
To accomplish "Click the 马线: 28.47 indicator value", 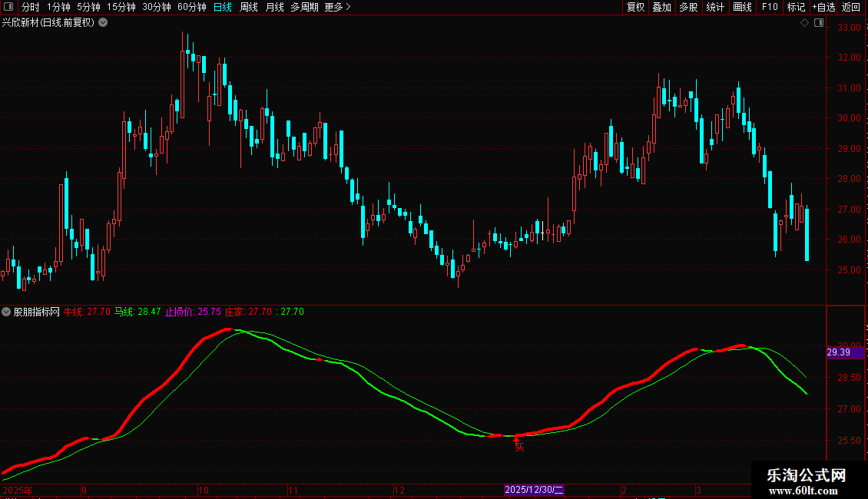I will (x=137, y=312).
